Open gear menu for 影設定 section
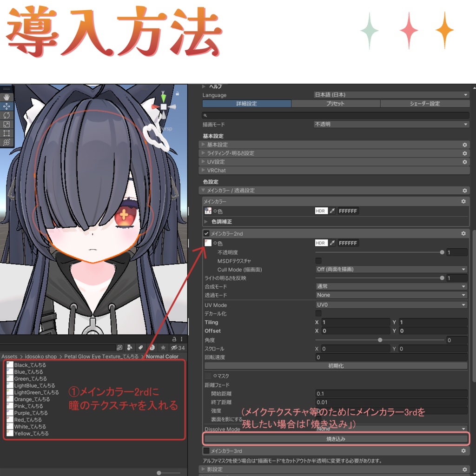 464,469
